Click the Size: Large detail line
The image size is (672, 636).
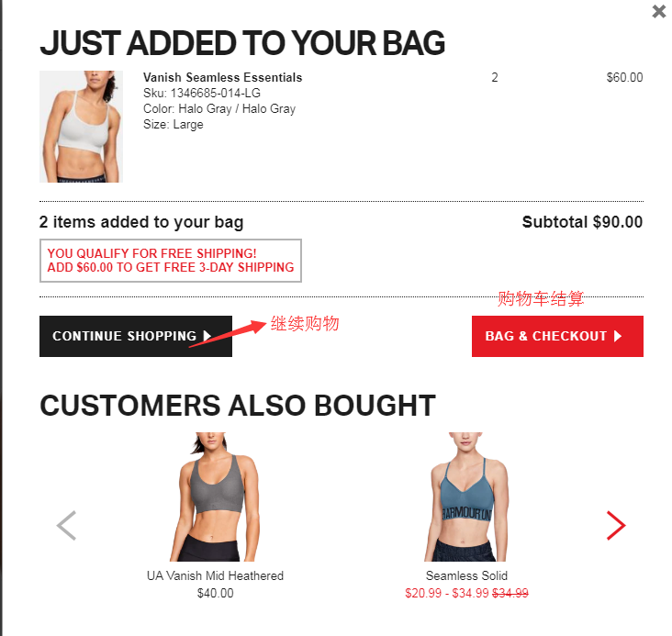pyautogui.click(x=174, y=125)
